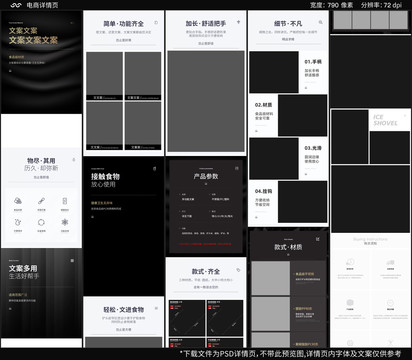412x360 pixels.
Task: Click the Buying Instructions heading
Action: [370, 239]
